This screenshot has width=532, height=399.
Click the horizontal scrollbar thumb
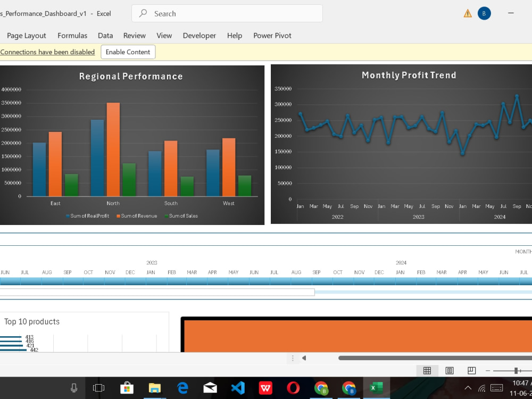(435, 358)
